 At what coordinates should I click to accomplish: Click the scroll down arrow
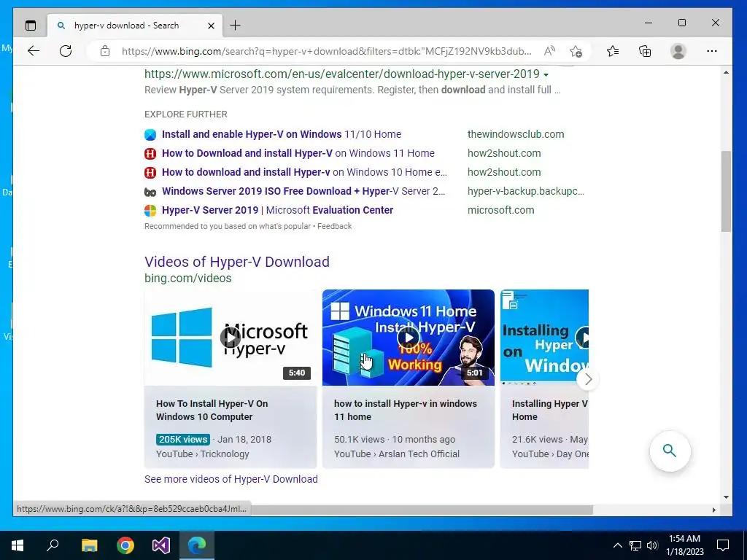(x=726, y=497)
